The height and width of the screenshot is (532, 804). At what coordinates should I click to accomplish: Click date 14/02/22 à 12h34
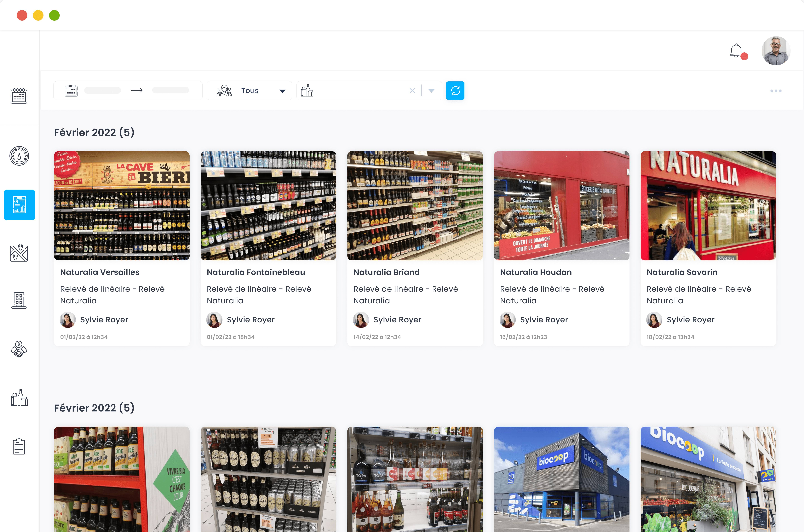click(377, 337)
